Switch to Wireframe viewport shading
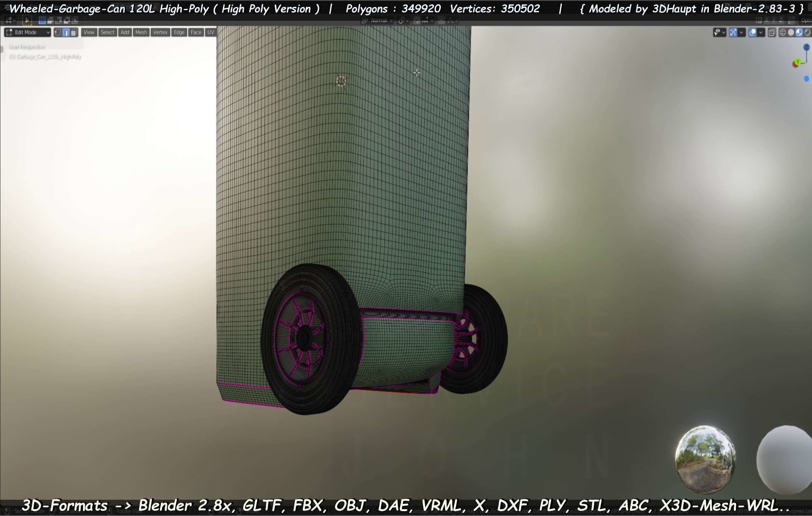The image size is (812, 516). tap(783, 32)
